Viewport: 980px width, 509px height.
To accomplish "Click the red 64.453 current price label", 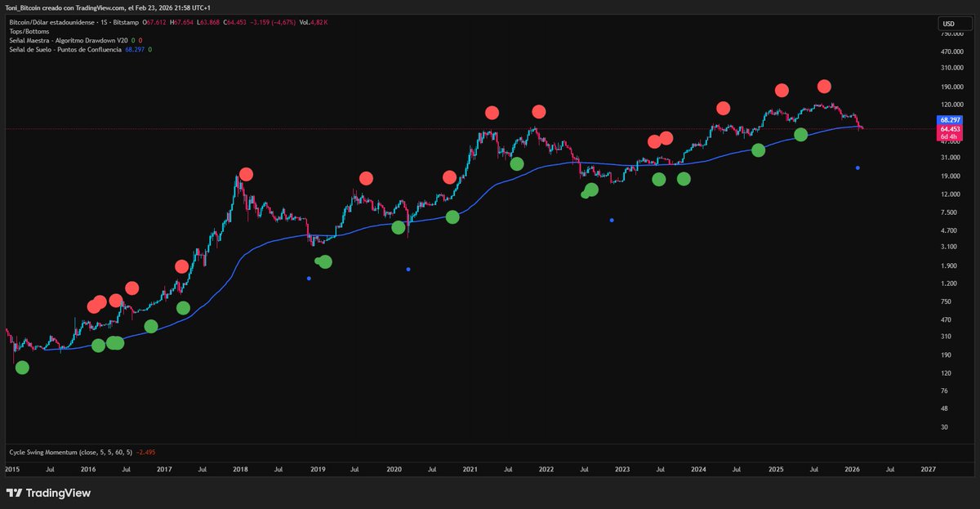I will coord(950,129).
